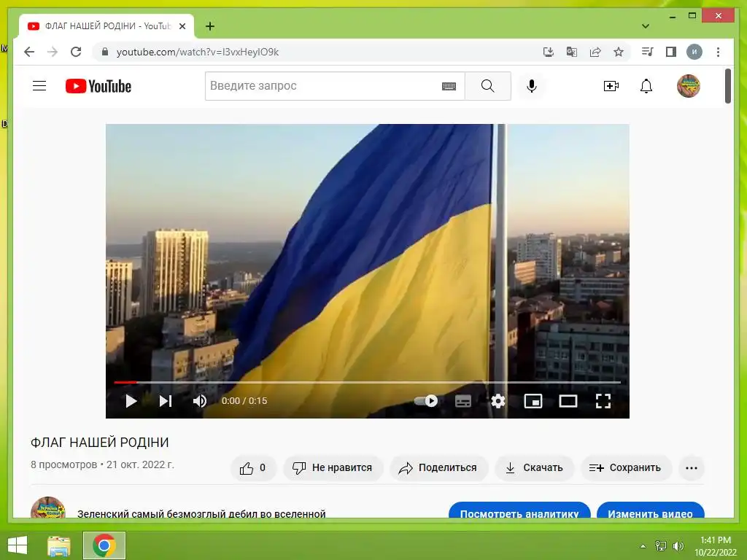
Task: Click the video title ФЛАГ НАШЕЙ РОДІНИ
Action: [99, 443]
